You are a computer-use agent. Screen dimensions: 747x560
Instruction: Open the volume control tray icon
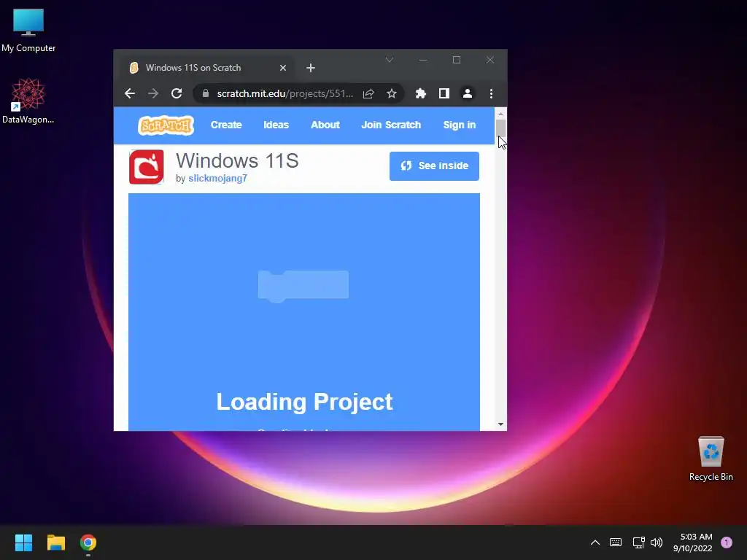click(657, 542)
